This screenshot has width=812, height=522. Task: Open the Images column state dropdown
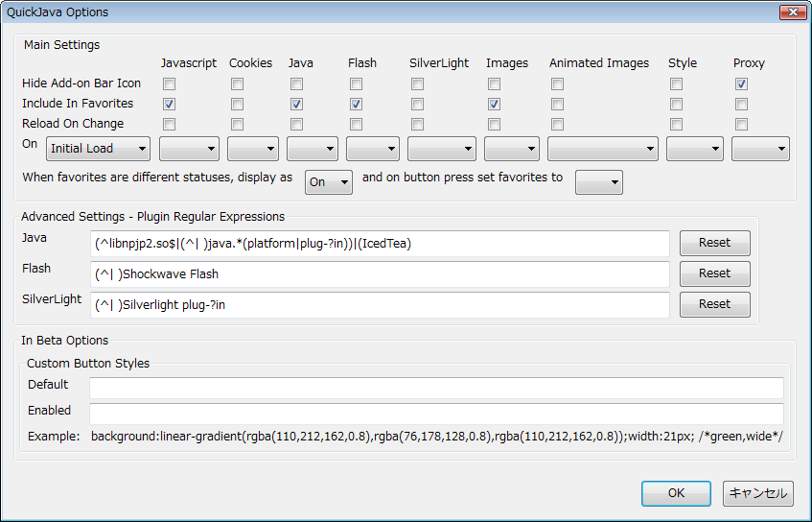tap(512, 149)
